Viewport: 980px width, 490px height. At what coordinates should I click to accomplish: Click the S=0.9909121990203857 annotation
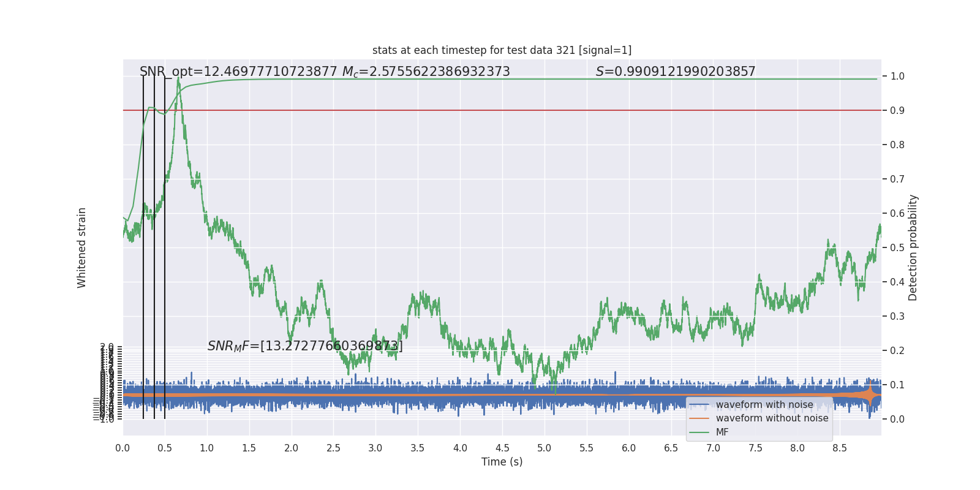pyautogui.click(x=676, y=72)
